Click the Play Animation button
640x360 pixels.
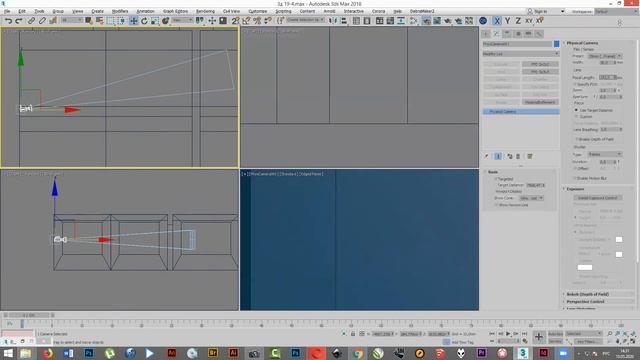click(508, 334)
